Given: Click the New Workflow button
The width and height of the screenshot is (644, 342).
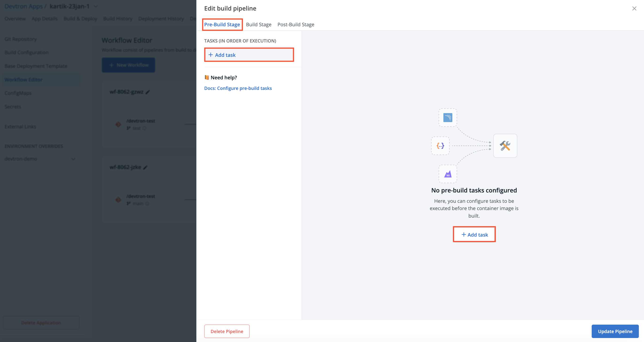Looking at the screenshot, I should pyautogui.click(x=128, y=65).
